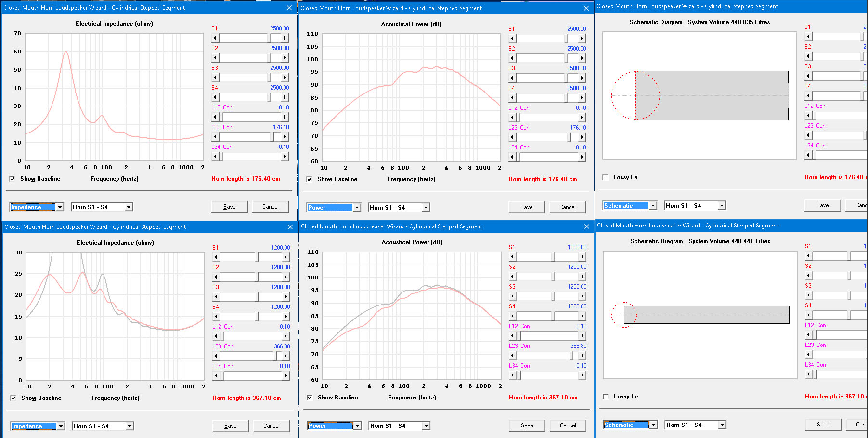Tick Show Baseline in the 176.40 cm Impedance window
The height and width of the screenshot is (438, 868).
click(x=12, y=179)
